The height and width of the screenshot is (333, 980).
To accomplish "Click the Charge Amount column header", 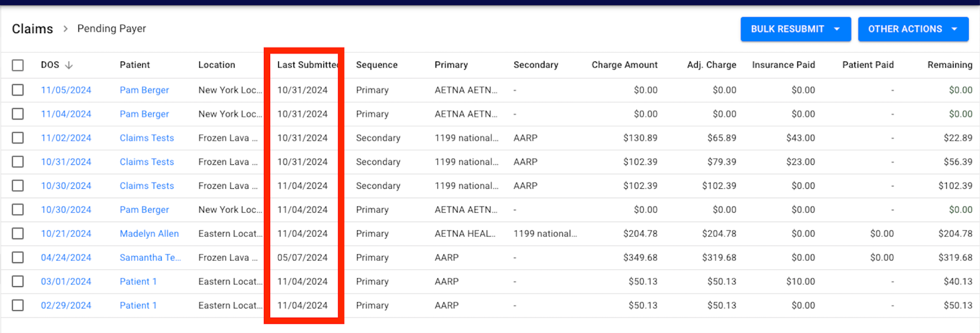I will 625,65.
